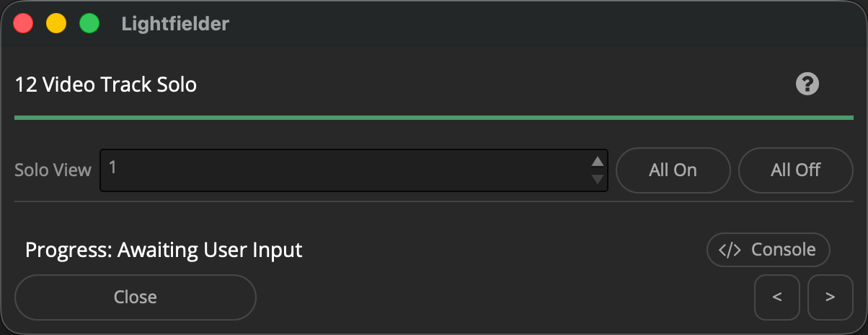Image resolution: width=868 pixels, height=335 pixels.
Task: Open help via the question mark icon
Action: pos(807,84)
